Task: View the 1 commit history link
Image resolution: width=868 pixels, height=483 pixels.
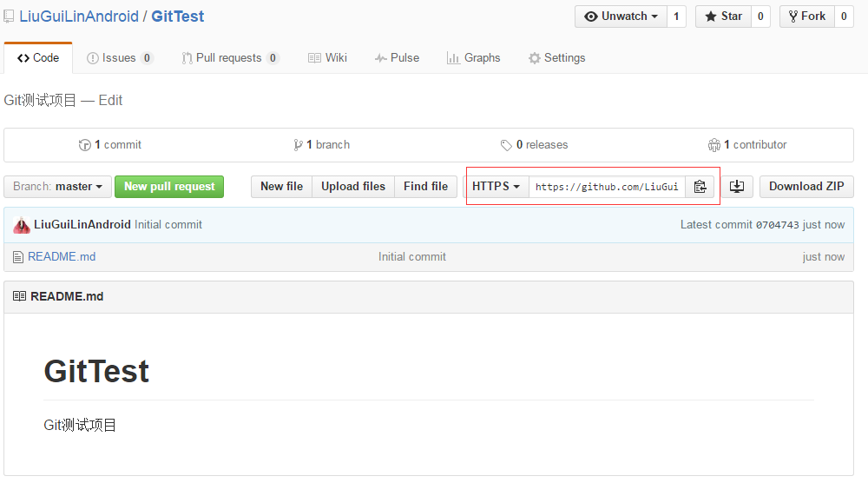Action: 110,145
